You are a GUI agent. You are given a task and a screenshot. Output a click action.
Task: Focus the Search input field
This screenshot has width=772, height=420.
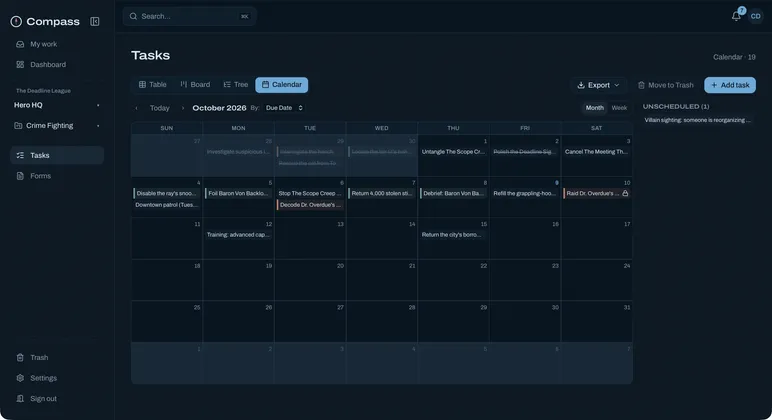189,16
